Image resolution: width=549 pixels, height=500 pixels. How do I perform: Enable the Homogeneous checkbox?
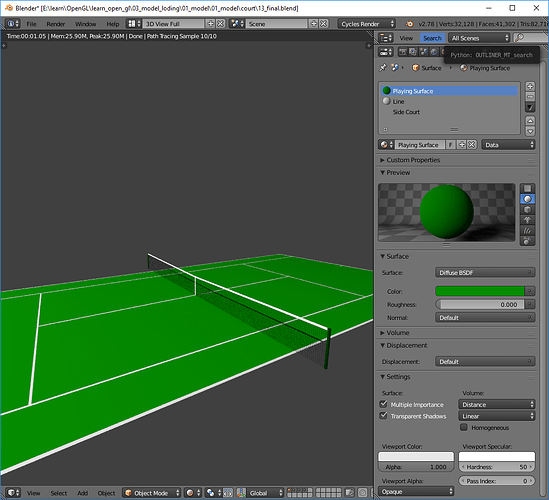pyautogui.click(x=464, y=427)
